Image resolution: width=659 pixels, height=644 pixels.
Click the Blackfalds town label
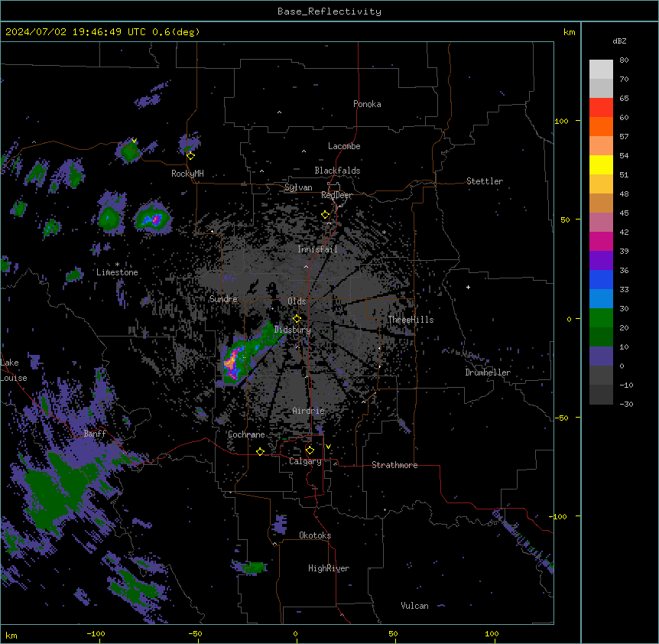tap(337, 171)
